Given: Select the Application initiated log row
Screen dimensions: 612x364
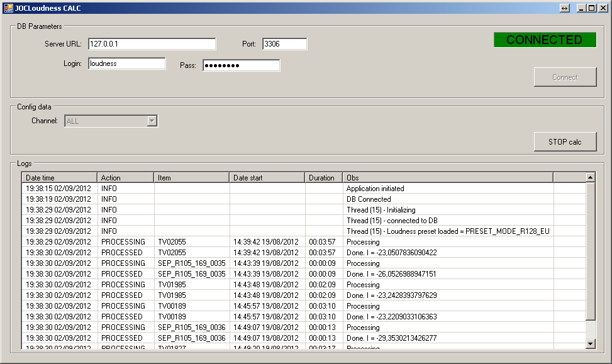Looking at the screenshot, I should (x=375, y=189).
